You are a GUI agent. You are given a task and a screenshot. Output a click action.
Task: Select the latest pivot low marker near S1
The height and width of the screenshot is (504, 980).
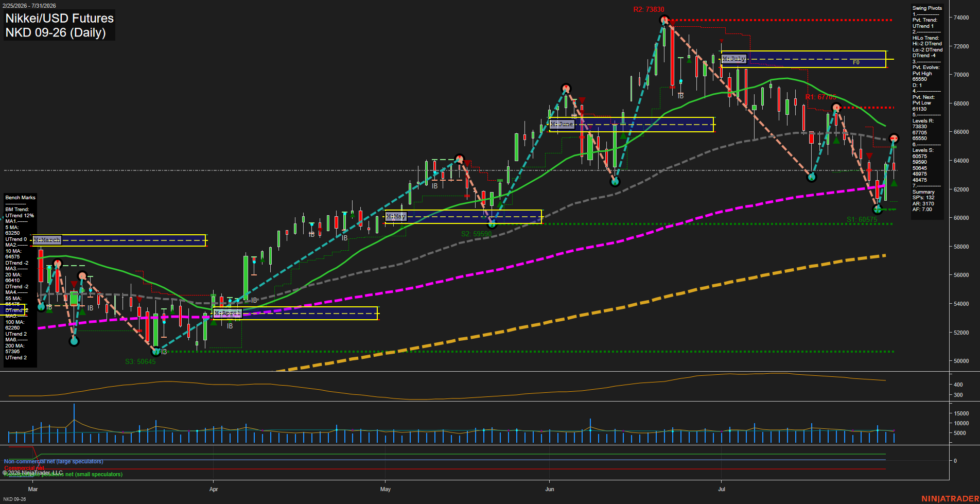click(878, 210)
